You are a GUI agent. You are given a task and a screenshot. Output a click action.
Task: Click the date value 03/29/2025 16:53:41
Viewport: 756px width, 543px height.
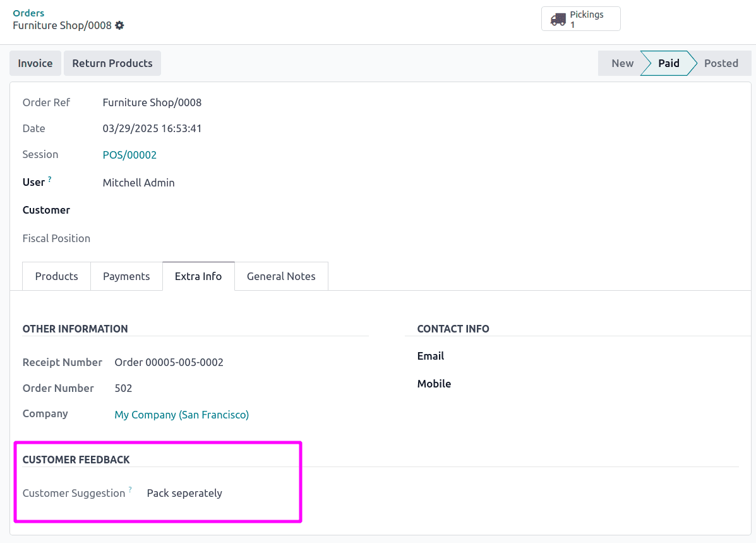coord(152,128)
